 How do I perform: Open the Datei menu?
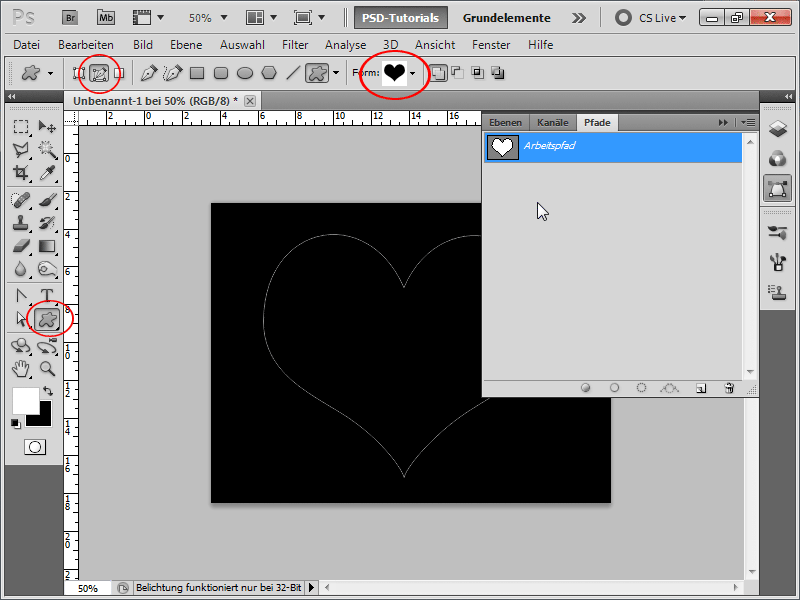tap(27, 45)
